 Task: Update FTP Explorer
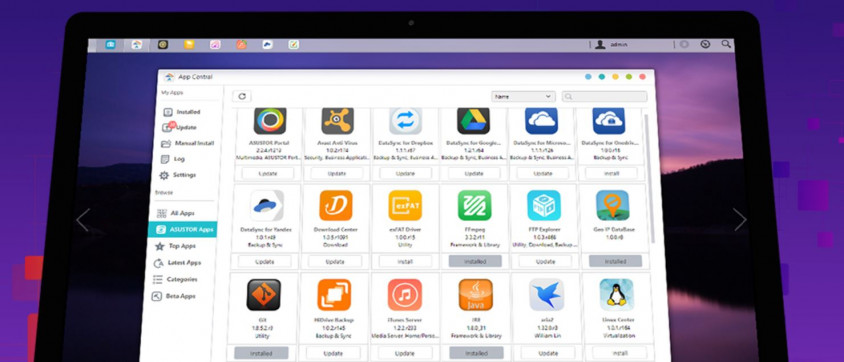[x=545, y=261]
